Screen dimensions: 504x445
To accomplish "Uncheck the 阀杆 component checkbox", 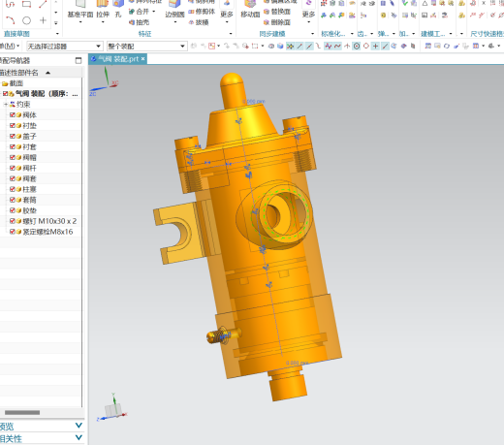I will click(x=13, y=168).
